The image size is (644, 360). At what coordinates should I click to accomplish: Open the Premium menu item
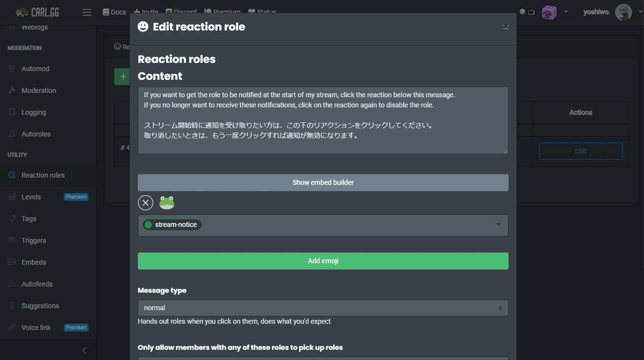pyautogui.click(x=222, y=12)
